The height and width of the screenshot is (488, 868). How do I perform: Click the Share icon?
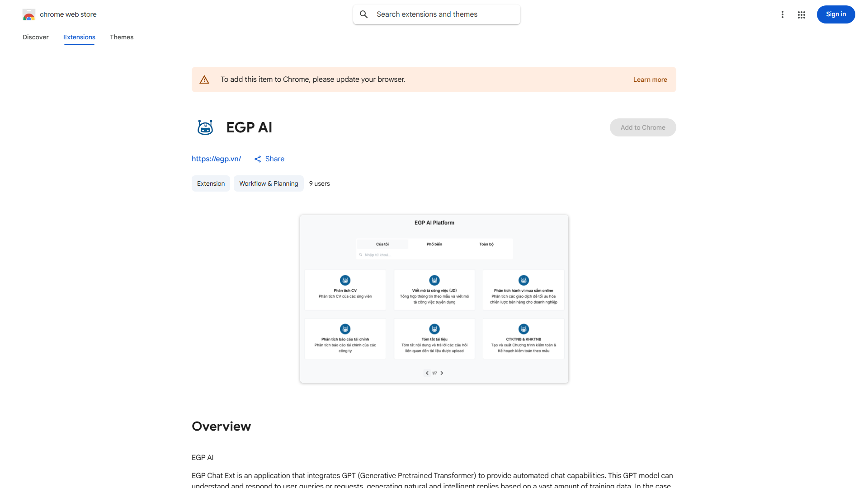pyautogui.click(x=258, y=159)
